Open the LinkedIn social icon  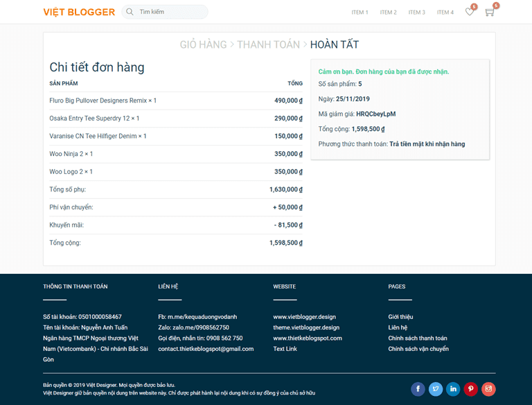[453, 388]
